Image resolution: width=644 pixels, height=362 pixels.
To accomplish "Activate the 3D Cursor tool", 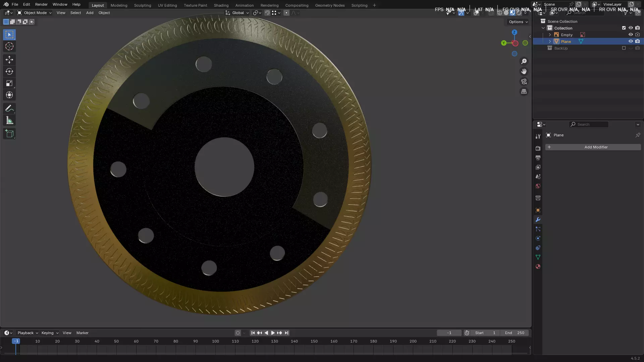I will coord(9,46).
